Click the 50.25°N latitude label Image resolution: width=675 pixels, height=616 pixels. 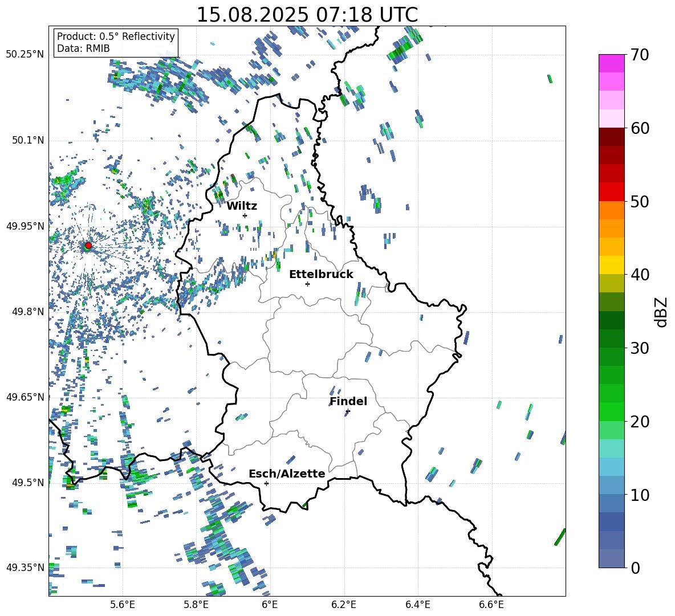tap(25, 55)
